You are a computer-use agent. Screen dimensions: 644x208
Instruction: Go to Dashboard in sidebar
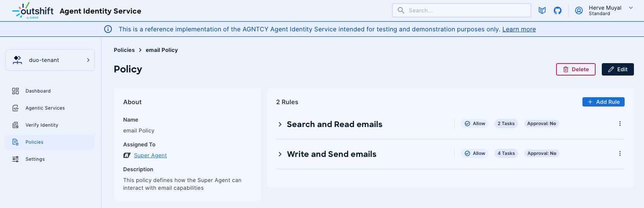pyautogui.click(x=38, y=91)
